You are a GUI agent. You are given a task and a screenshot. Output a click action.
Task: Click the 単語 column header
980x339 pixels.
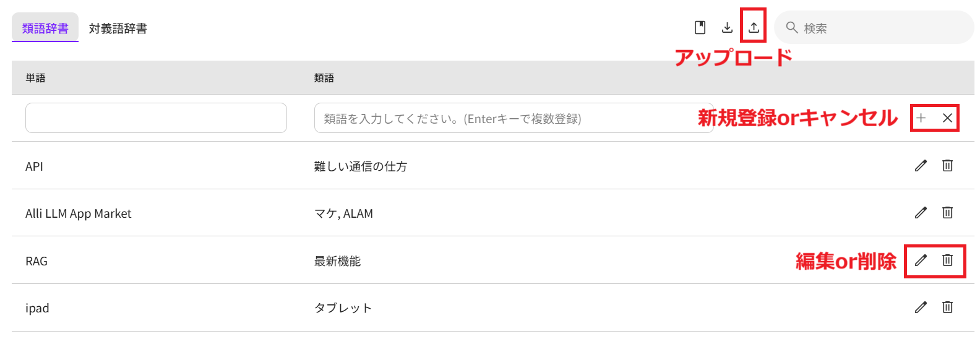(x=35, y=78)
